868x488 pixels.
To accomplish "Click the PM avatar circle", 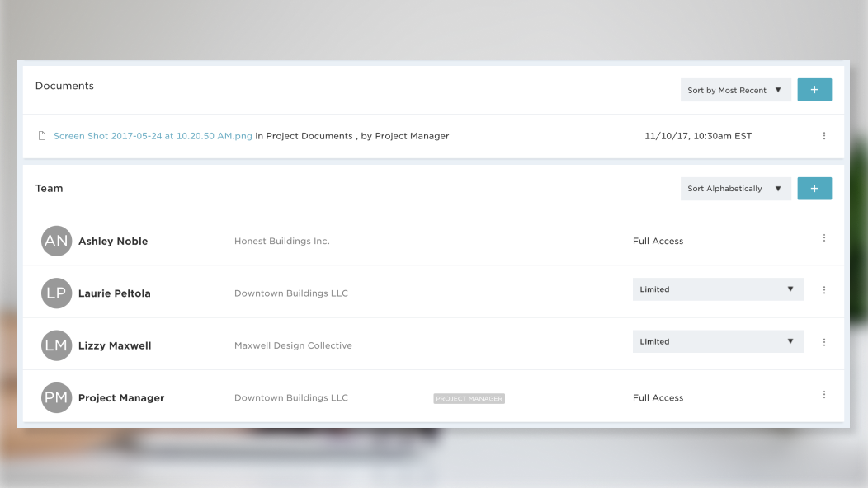I will pos(56,397).
